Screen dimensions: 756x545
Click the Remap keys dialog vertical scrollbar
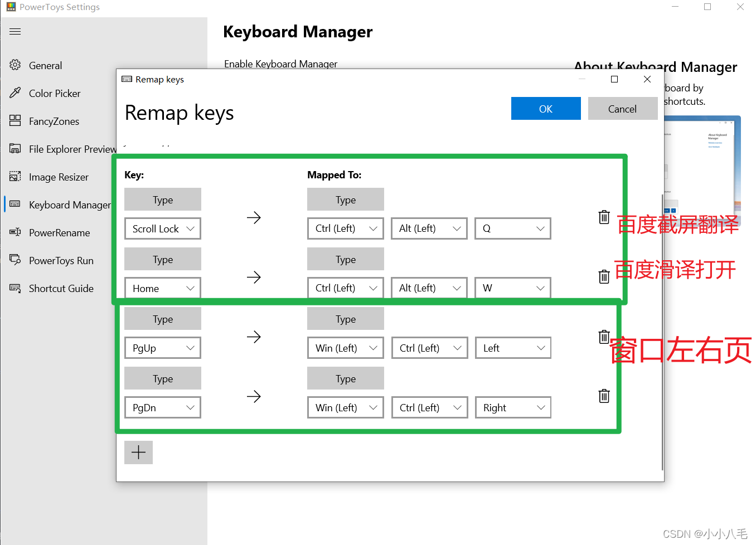[x=662, y=332]
